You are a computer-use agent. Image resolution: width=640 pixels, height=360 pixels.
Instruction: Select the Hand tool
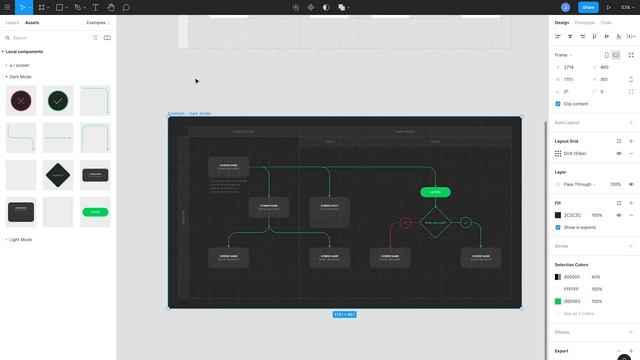point(111,7)
